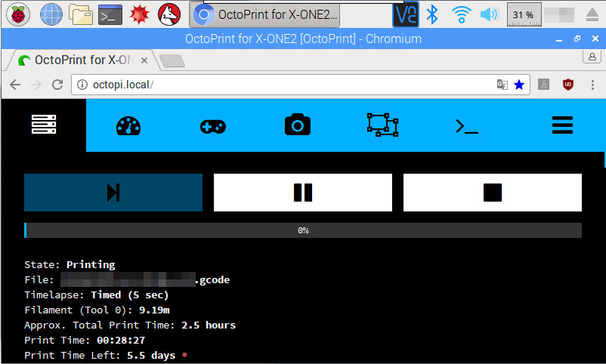Open the Raspberry Pi main menu

(18, 14)
